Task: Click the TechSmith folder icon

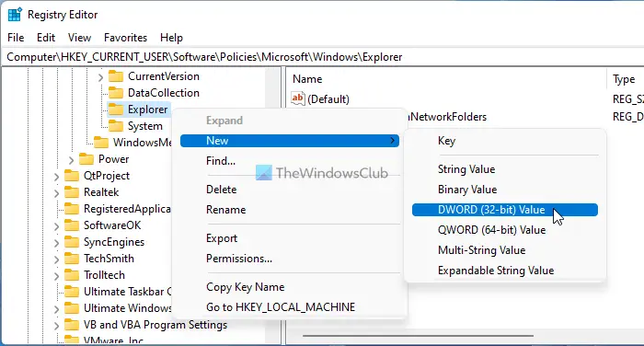Action: (x=72, y=259)
